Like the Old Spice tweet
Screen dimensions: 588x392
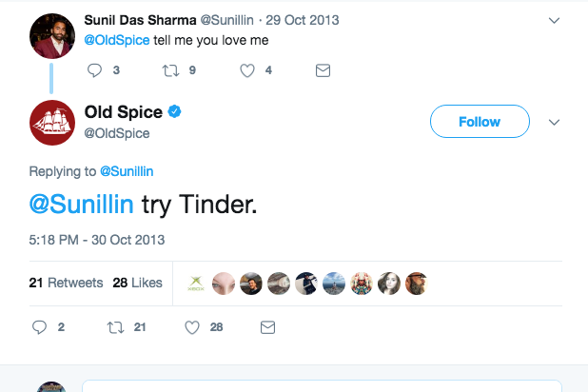190,327
